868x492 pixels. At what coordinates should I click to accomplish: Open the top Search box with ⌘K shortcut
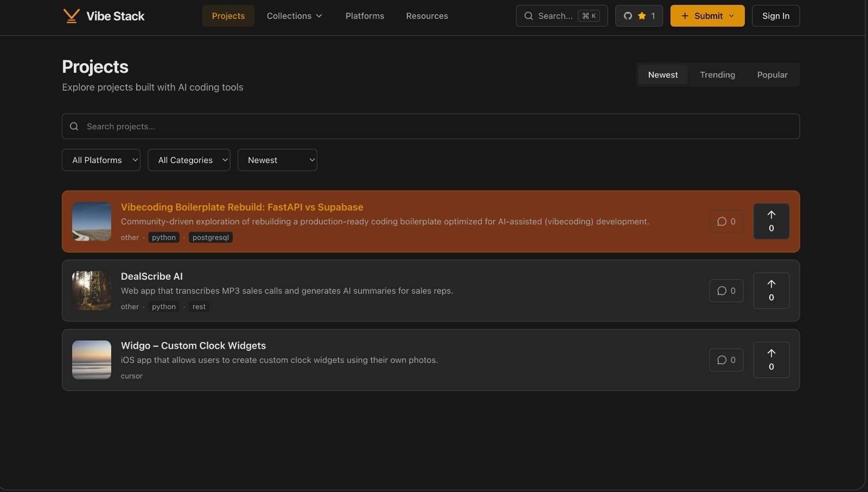(561, 16)
